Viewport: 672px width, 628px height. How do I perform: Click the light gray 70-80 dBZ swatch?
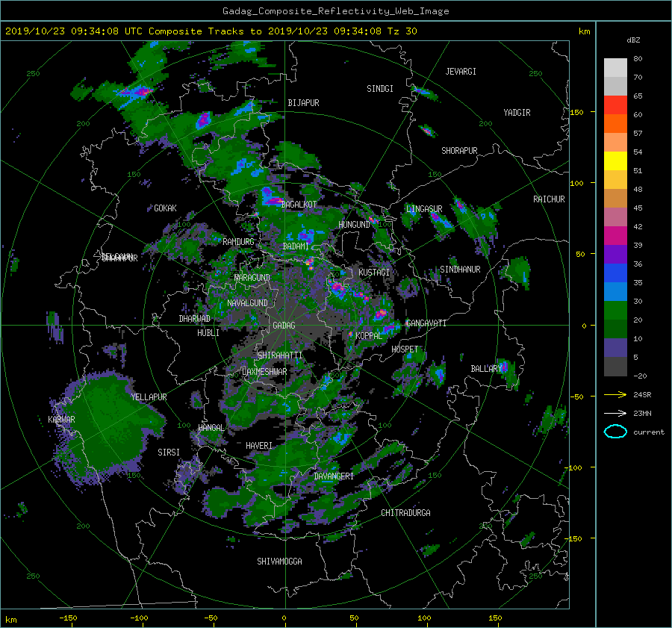pyautogui.click(x=615, y=68)
